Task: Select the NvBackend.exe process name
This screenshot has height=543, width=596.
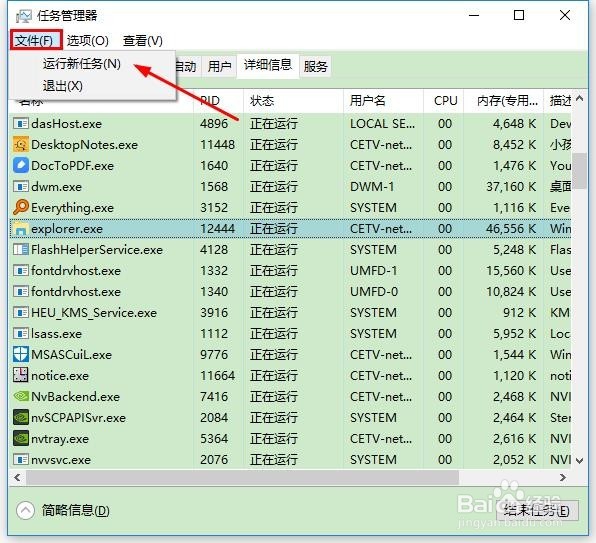Action: [75, 397]
